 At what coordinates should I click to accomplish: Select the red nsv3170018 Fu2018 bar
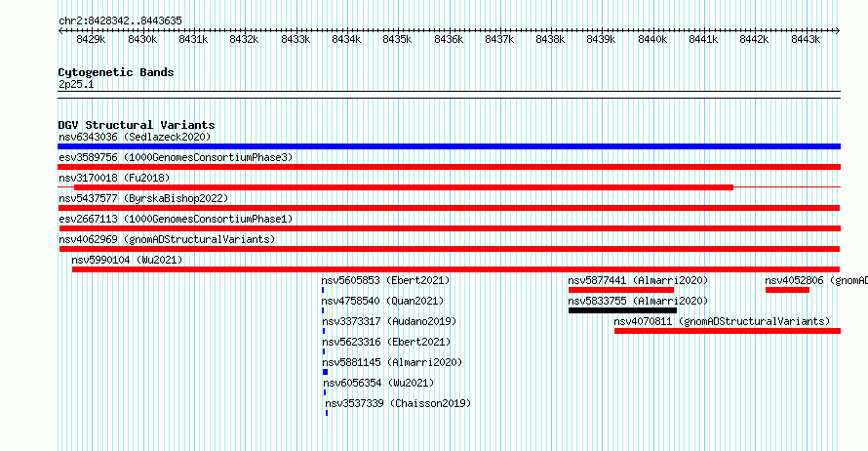point(404,187)
